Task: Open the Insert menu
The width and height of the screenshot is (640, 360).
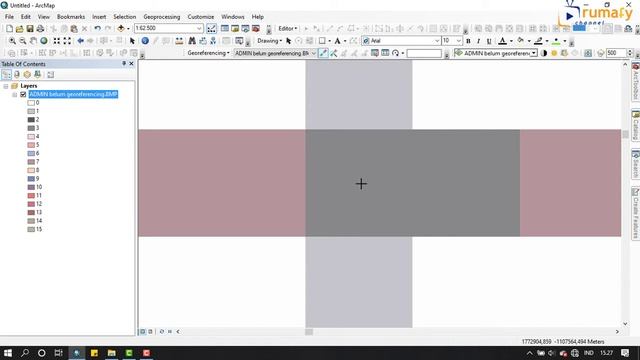Action: 99,17
